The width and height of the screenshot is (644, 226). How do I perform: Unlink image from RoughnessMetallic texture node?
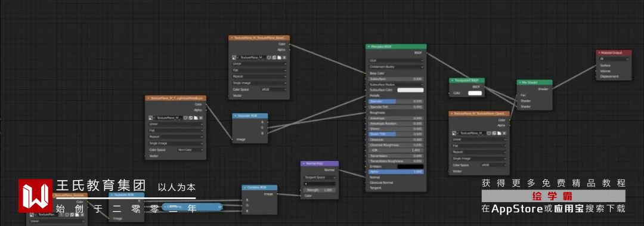201,117
